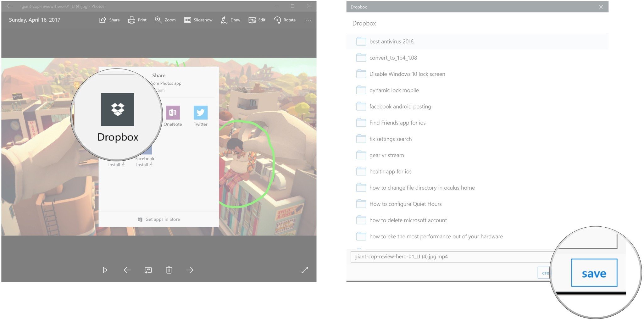Save the file to Dropbox
644x321 pixels.
click(594, 273)
